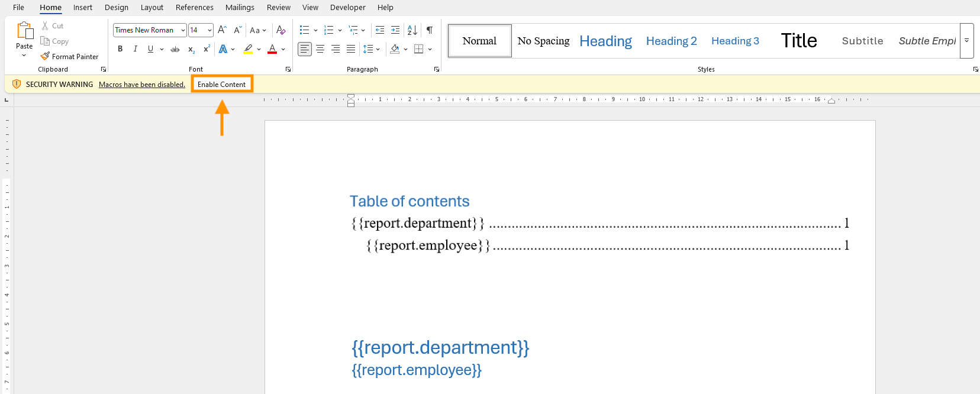Switch to the Layout tab
Image resolution: width=980 pixels, height=394 pixels.
click(152, 7)
